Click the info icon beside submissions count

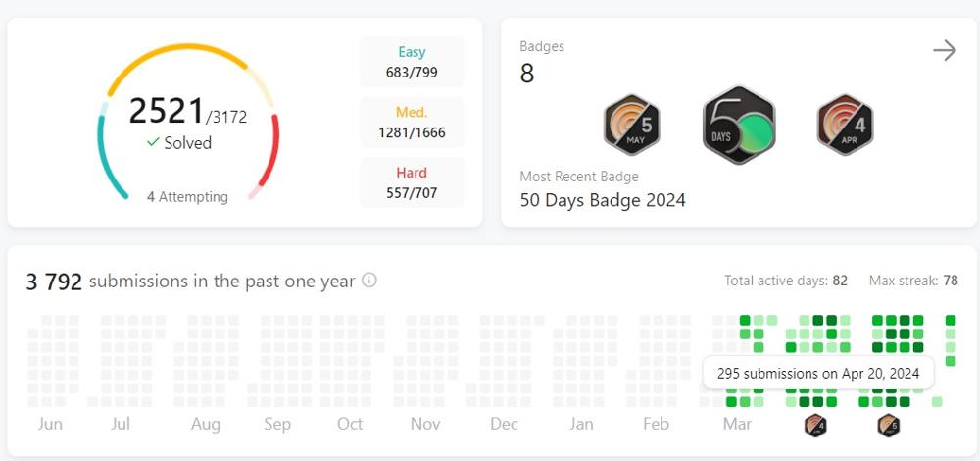[369, 281]
